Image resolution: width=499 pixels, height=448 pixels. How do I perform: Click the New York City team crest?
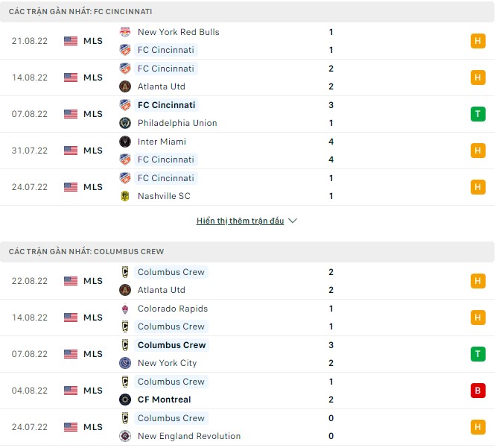(x=125, y=363)
